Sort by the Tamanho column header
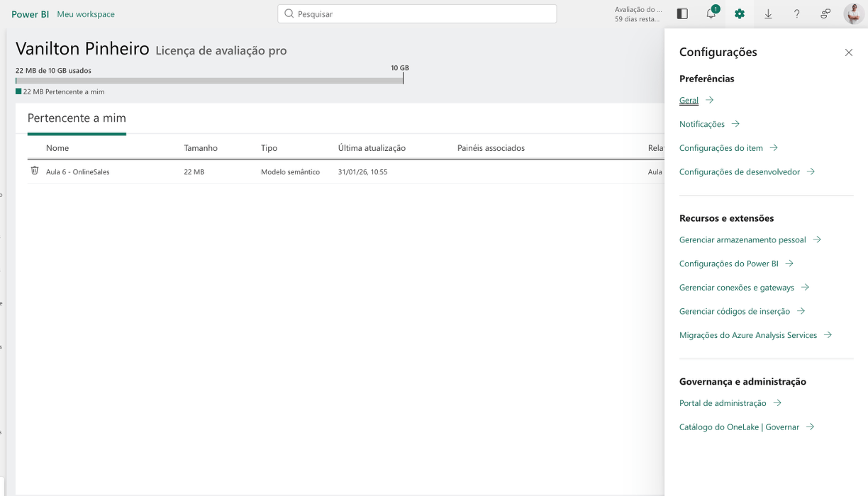Viewport: 868px width, 496px height. 201,148
